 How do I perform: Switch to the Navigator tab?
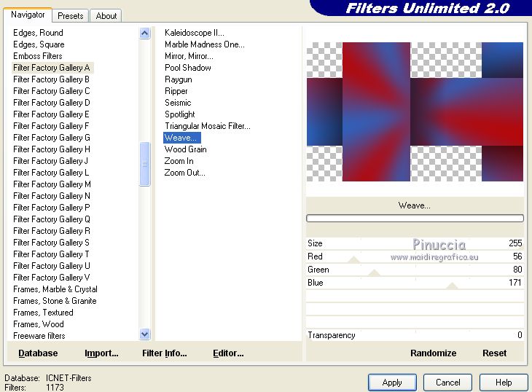(28, 15)
